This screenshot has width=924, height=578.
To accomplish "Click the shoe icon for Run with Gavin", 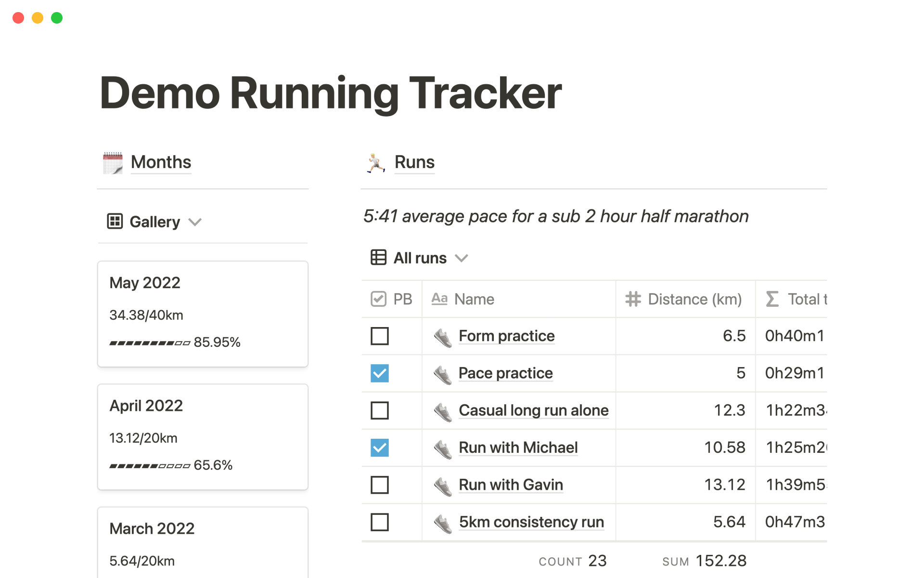I will click(442, 486).
